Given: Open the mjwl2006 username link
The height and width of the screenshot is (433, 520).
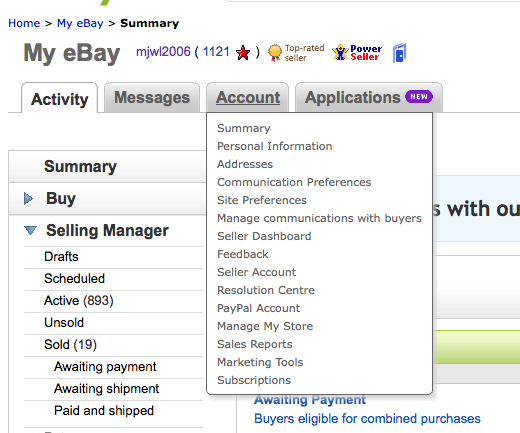Looking at the screenshot, I should tap(163, 52).
